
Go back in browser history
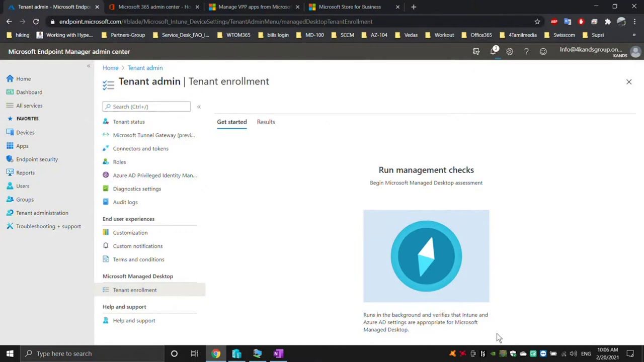pos(9,22)
